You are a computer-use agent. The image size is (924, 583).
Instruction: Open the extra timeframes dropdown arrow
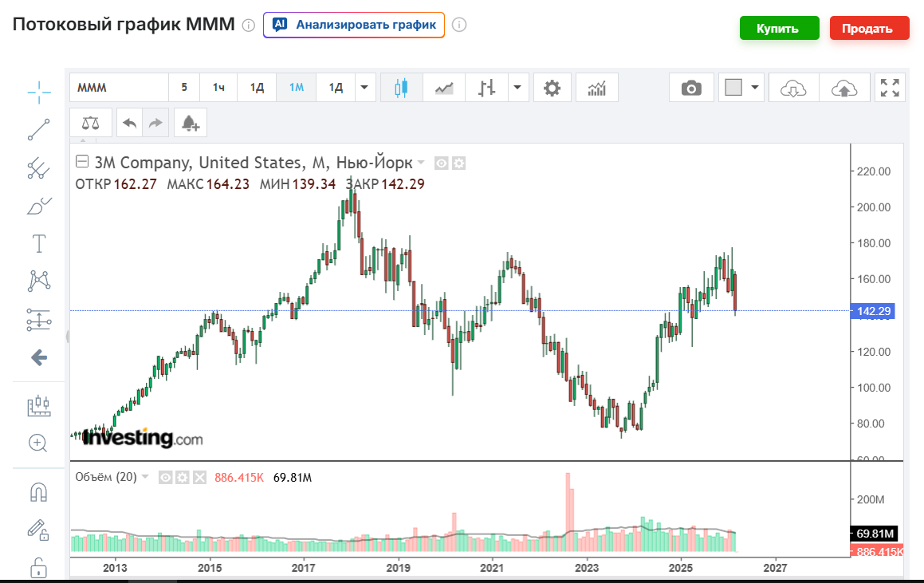pos(364,87)
